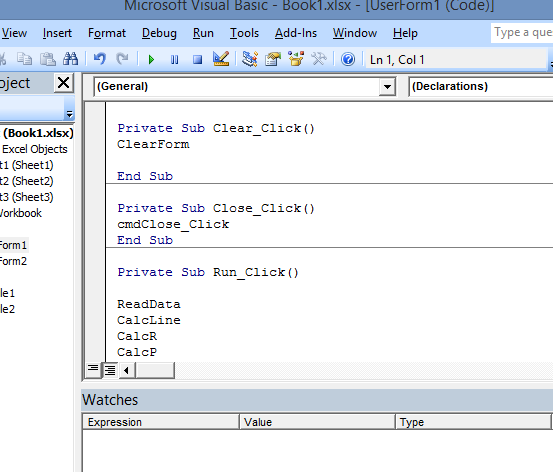Open the Format menu
Image resolution: width=553 pixels, height=472 pixels.
tap(107, 33)
